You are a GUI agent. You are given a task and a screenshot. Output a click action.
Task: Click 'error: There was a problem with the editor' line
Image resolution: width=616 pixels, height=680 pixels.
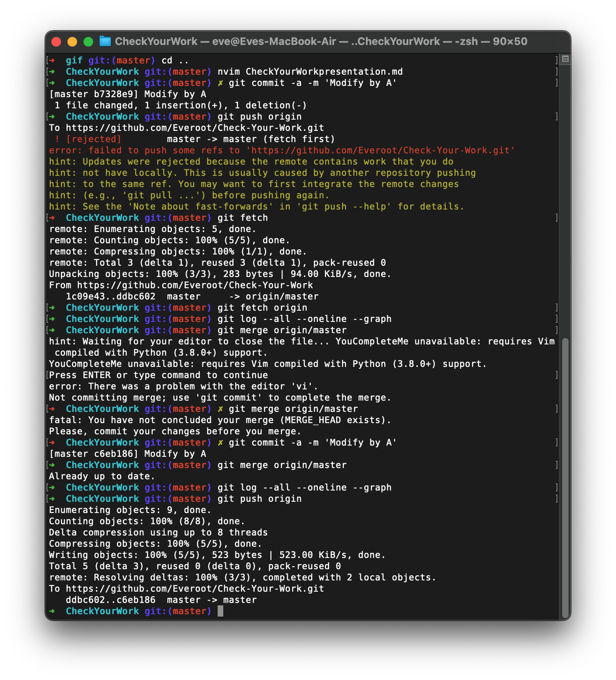coord(184,386)
